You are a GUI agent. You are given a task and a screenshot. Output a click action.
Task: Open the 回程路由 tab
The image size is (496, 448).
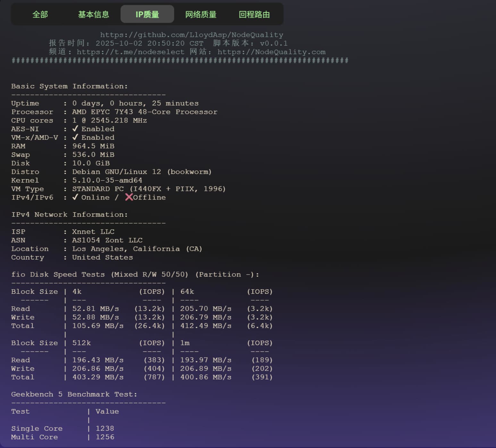point(254,14)
